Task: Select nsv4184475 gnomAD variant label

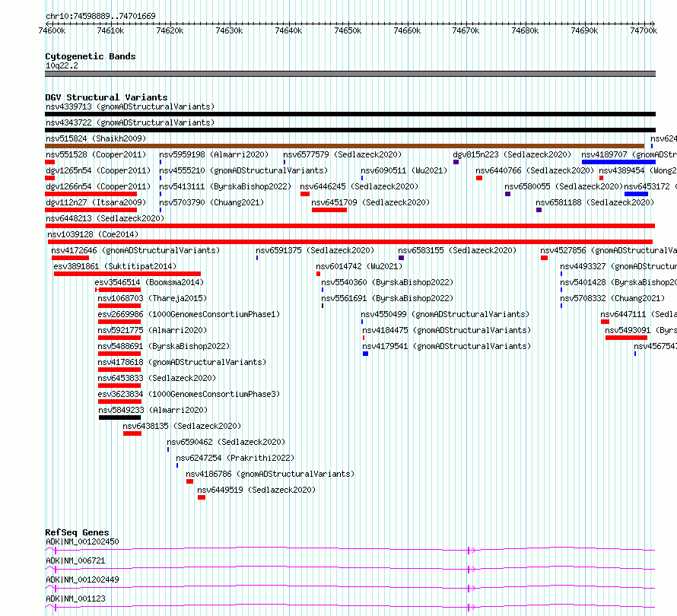Action: [447, 330]
